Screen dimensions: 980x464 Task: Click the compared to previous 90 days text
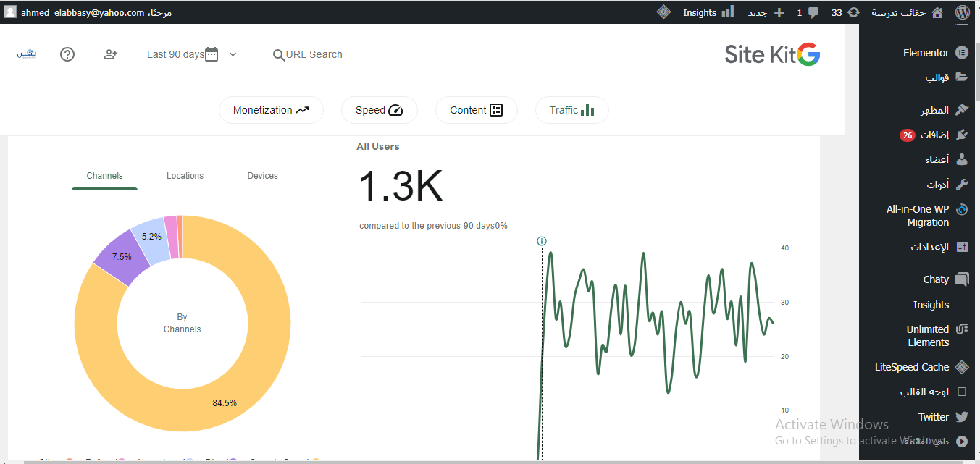(433, 226)
